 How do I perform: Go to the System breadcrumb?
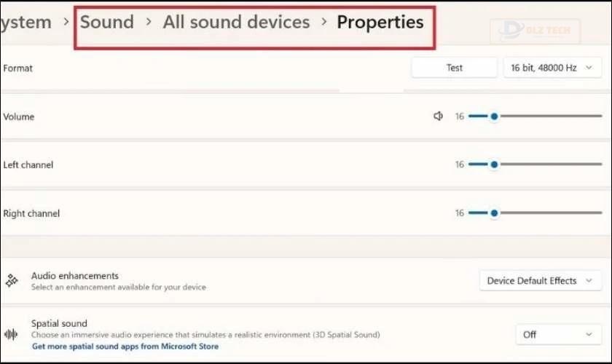[25, 23]
